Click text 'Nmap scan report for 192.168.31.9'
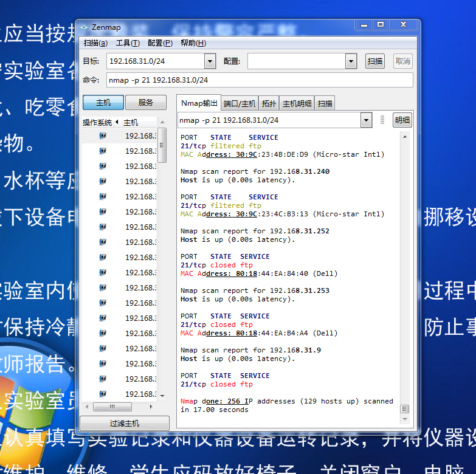The image size is (476, 474). pos(250,350)
